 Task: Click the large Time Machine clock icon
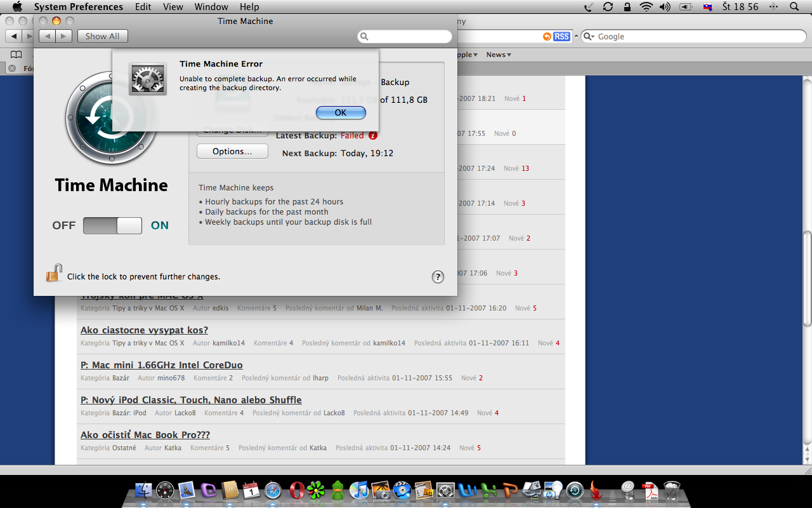(x=112, y=119)
